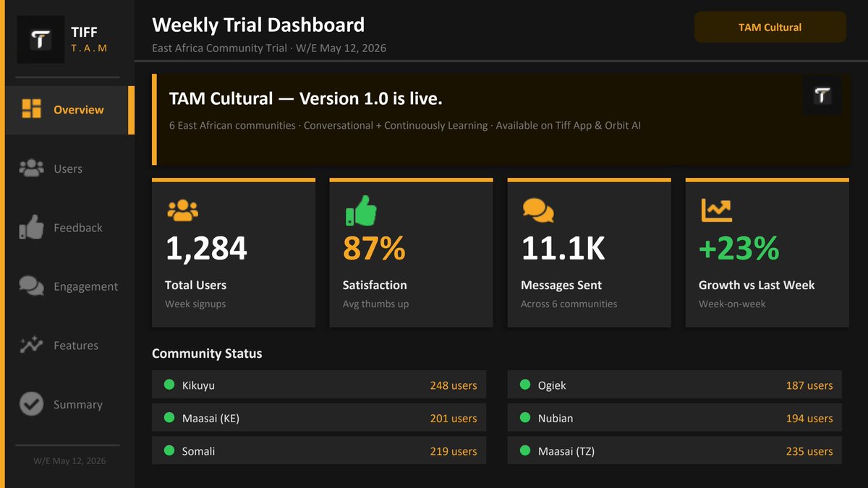Viewport: 868px width, 488px height.
Task: Click the green status dot beside Nubian
Action: [525, 417]
